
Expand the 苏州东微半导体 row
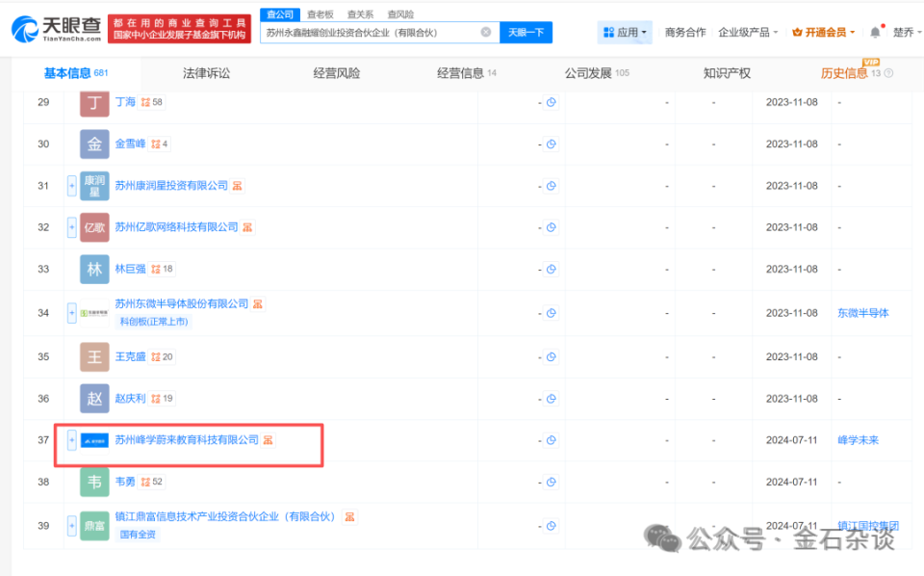pos(72,313)
